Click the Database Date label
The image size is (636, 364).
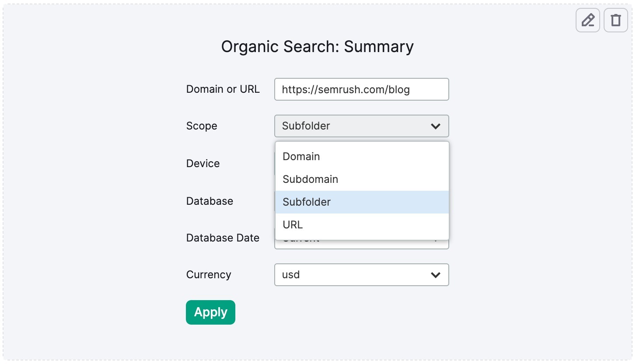[x=223, y=238]
